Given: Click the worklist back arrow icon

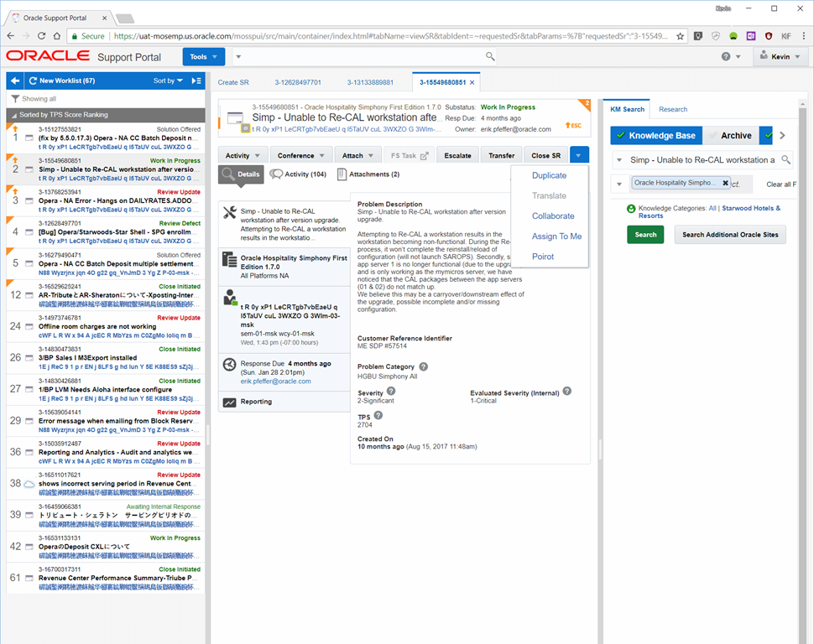Looking at the screenshot, I should (15, 80).
